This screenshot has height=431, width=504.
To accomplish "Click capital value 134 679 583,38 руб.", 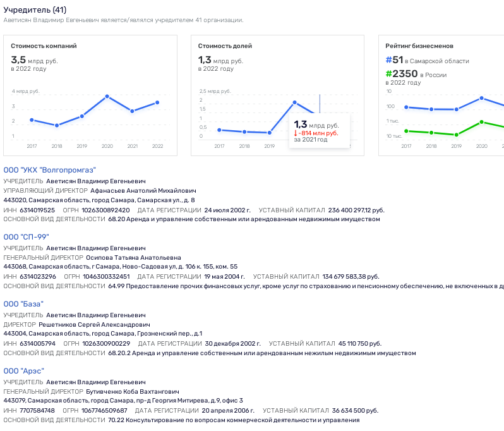I will pyautogui.click(x=351, y=277).
